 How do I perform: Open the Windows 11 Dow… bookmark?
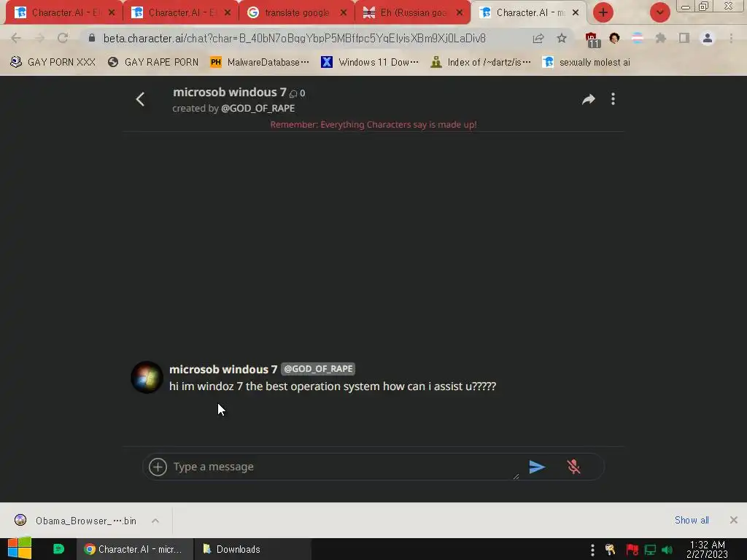click(x=370, y=63)
